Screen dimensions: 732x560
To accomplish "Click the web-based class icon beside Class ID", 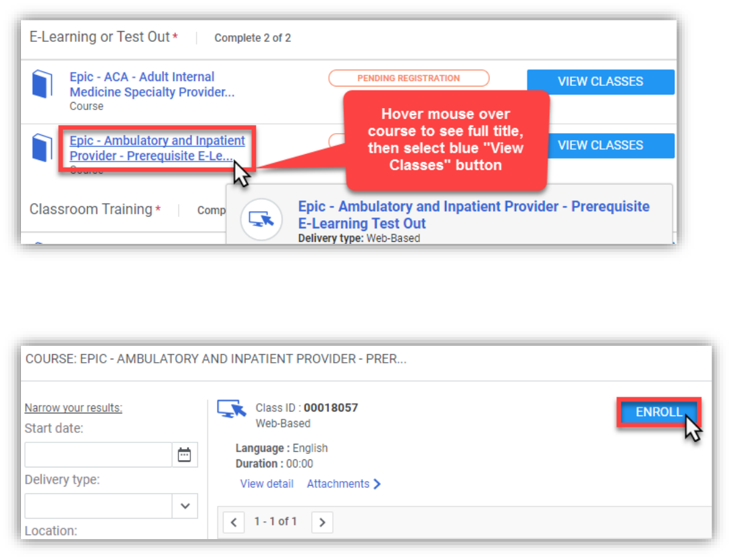I will click(x=231, y=409).
